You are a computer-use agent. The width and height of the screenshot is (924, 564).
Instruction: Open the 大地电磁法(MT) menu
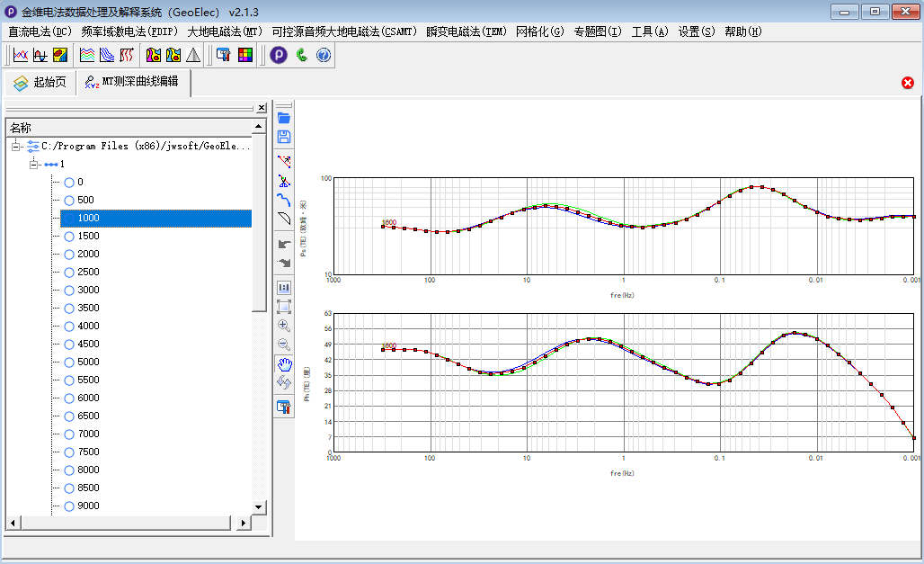click(x=225, y=31)
